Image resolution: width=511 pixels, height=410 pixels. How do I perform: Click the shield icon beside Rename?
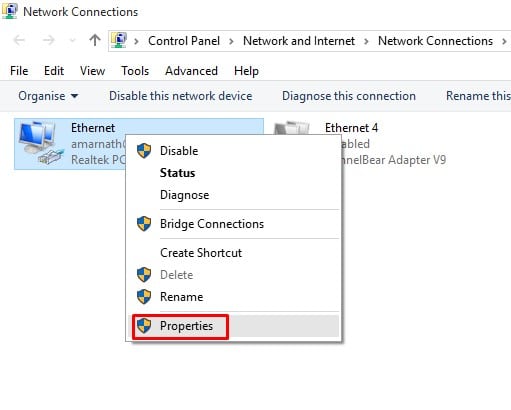pyautogui.click(x=144, y=297)
